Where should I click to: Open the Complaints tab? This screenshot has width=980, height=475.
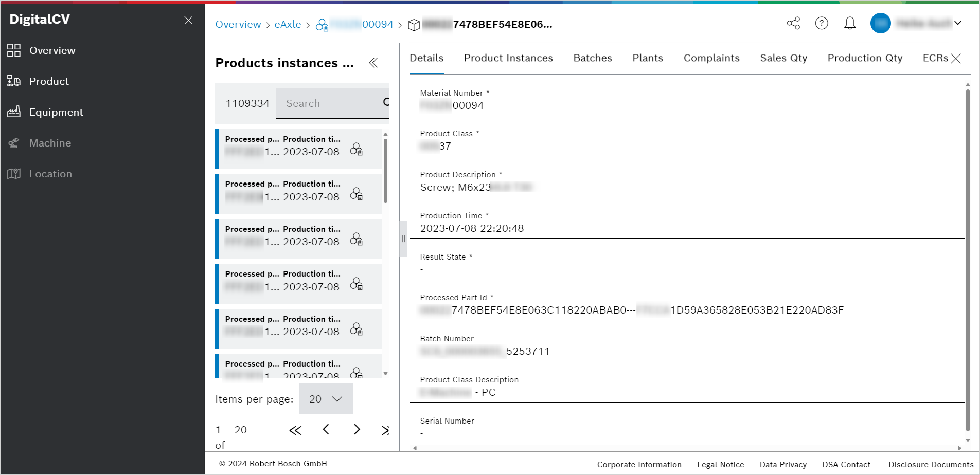pyautogui.click(x=711, y=58)
